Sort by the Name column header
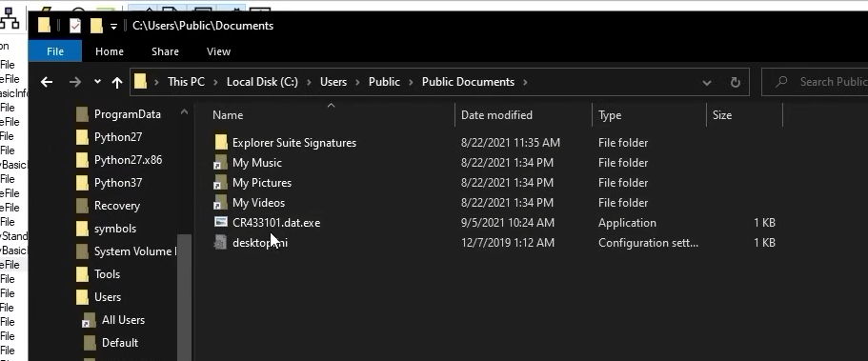The width and height of the screenshot is (868, 361). pyautogui.click(x=228, y=115)
